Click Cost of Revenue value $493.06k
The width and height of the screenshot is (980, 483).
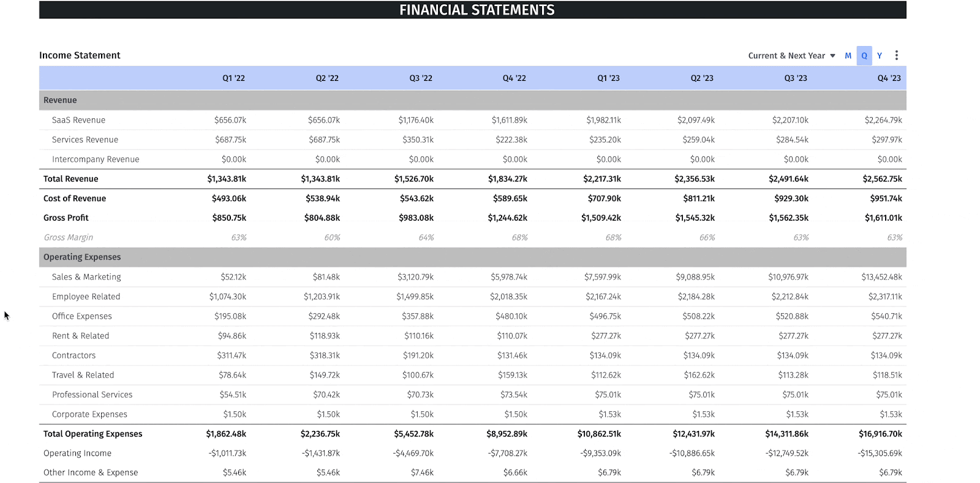pyautogui.click(x=229, y=199)
